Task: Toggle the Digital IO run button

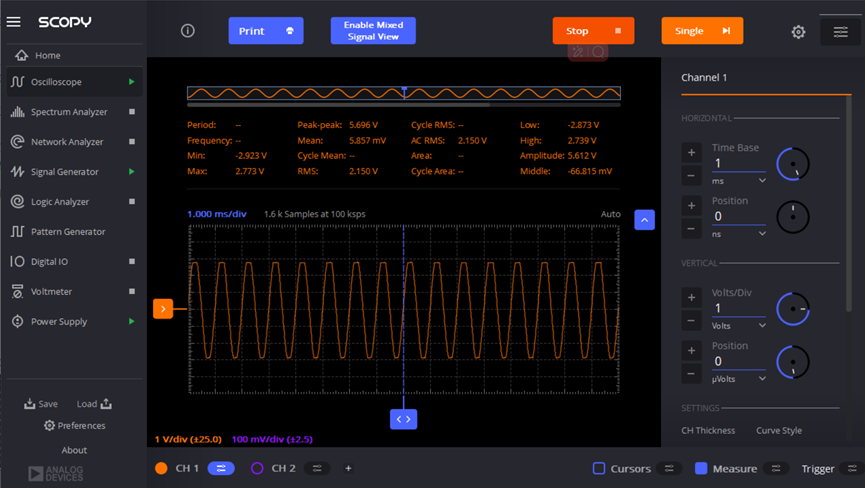Action: point(132,261)
